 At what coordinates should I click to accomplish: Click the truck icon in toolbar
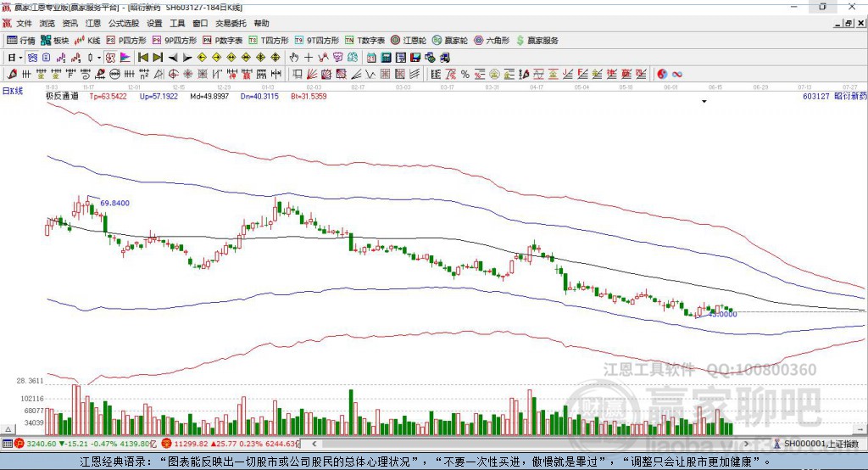[445, 58]
